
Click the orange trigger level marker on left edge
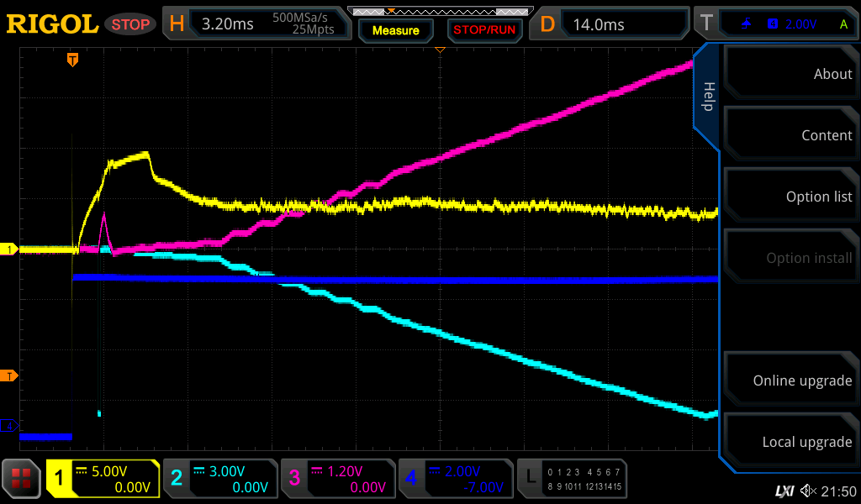coord(9,375)
